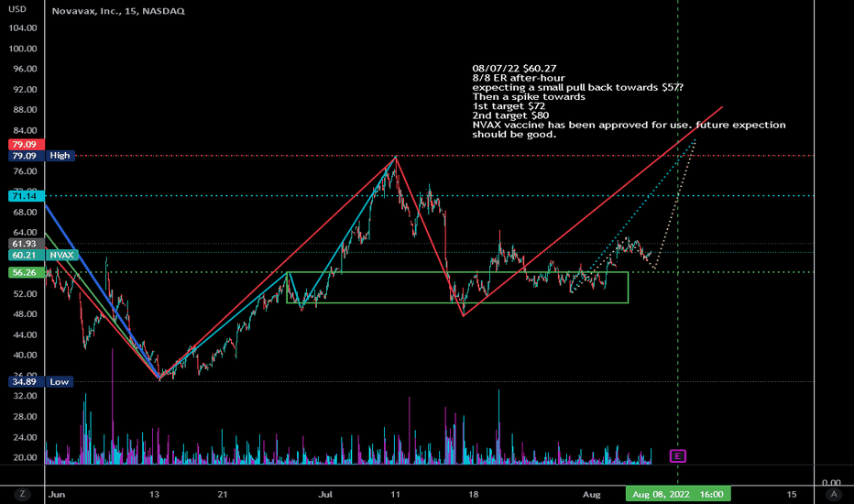The height and width of the screenshot is (504, 854).
Task: Click the 18 date on time axis
Action: coord(474,495)
